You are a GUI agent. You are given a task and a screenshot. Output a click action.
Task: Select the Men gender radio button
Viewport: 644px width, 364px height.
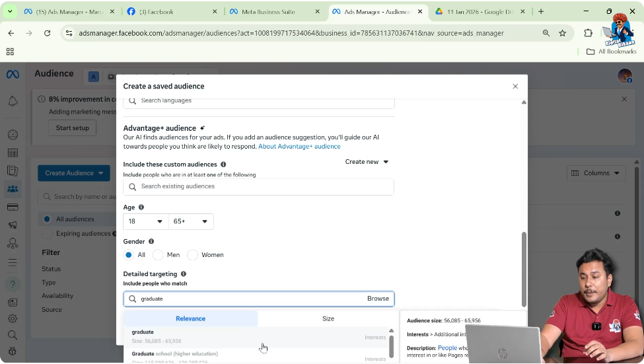pyautogui.click(x=158, y=255)
